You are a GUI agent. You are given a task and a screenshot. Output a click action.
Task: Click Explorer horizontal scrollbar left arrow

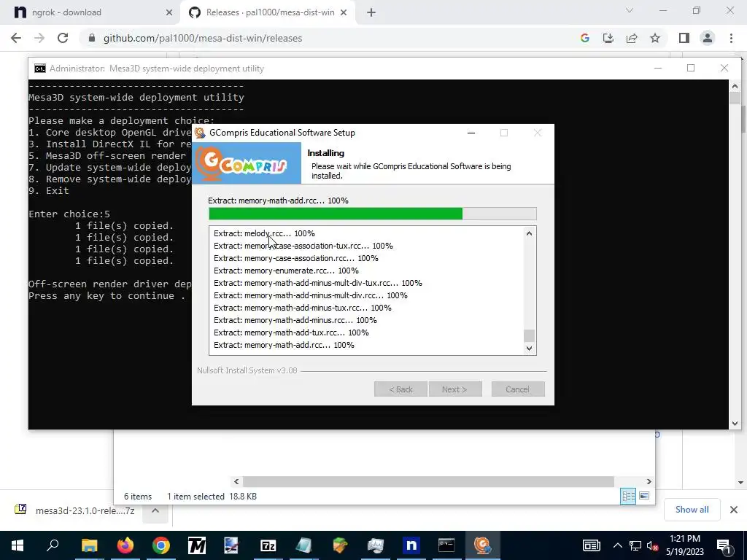point(236,481)
